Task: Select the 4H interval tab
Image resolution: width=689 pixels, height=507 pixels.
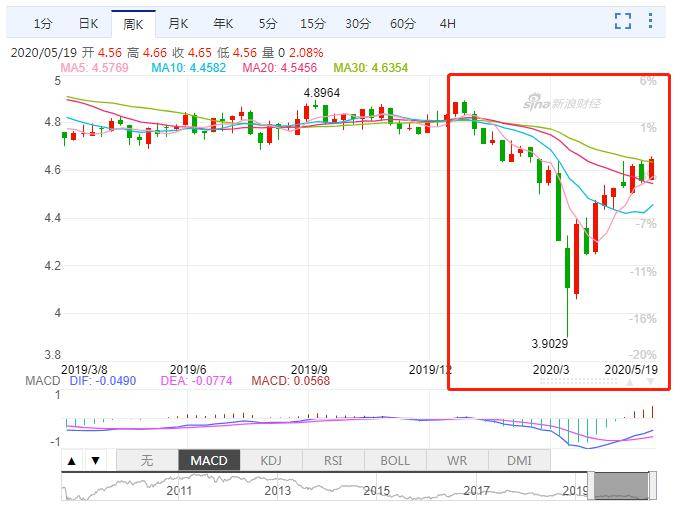Action: pos(447,23)
